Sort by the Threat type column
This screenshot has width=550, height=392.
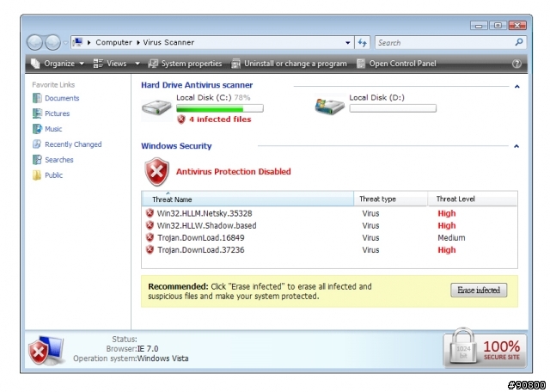(391, 199)
